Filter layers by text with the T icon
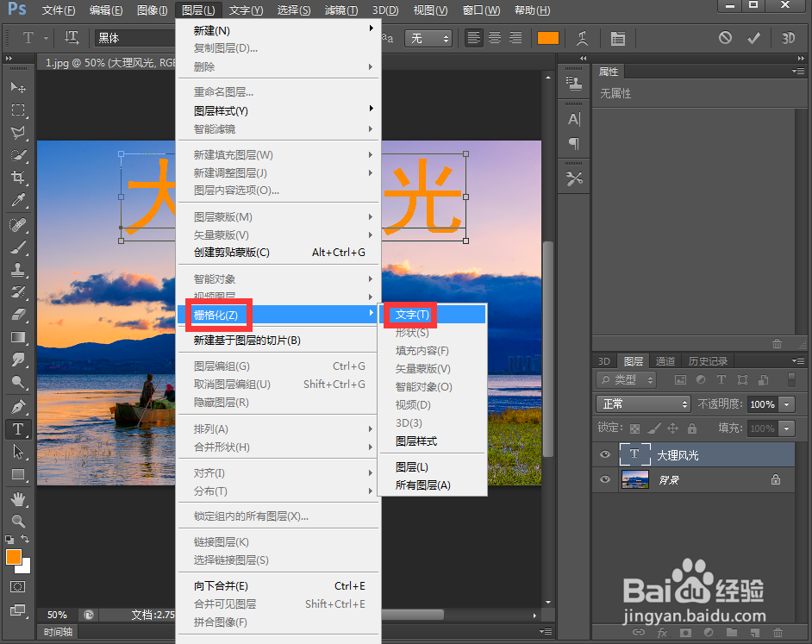 point(721,379)
